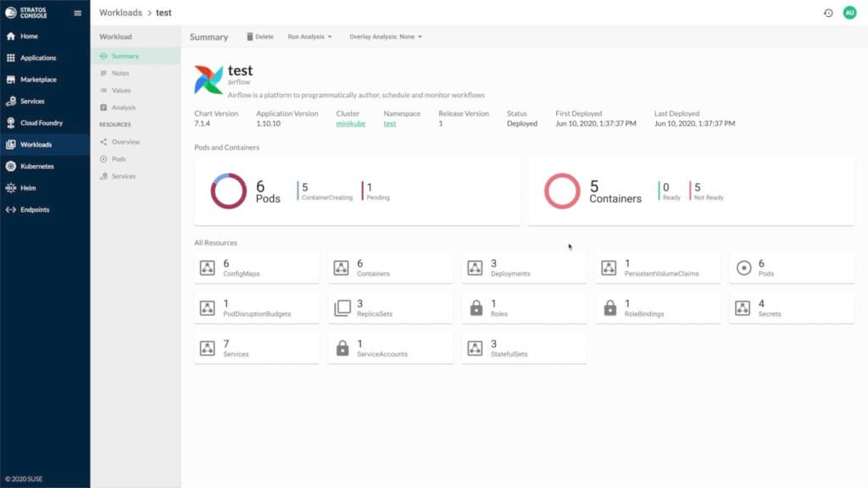Click the Workloads breadcrumb link
The image size is (868, 488).
(x=120, y=13)
